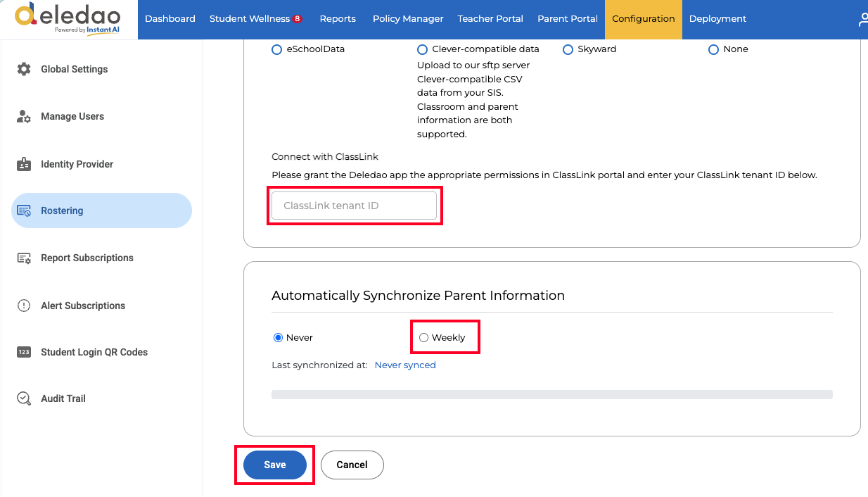Image resolution: width=868 pixels, height=497 pixels.
Task: Open the Parent Portal tab
Action: click(x=568, y=19)
